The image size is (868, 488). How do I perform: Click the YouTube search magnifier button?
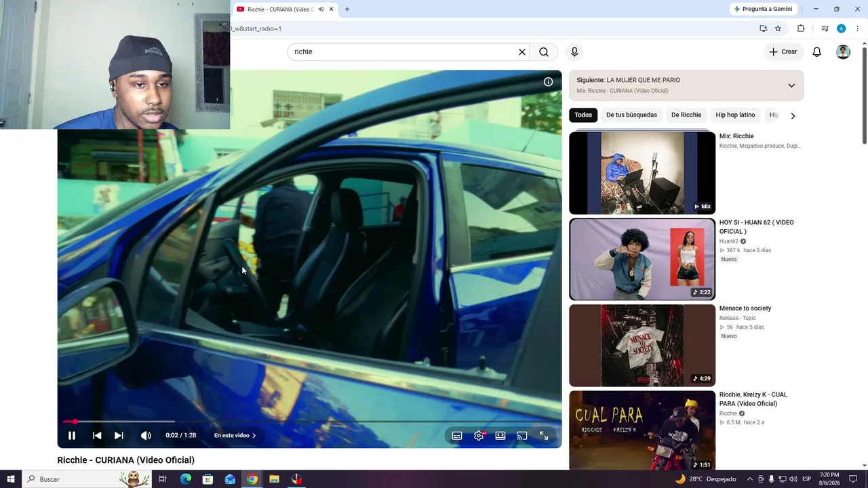[x=544, y=52]
